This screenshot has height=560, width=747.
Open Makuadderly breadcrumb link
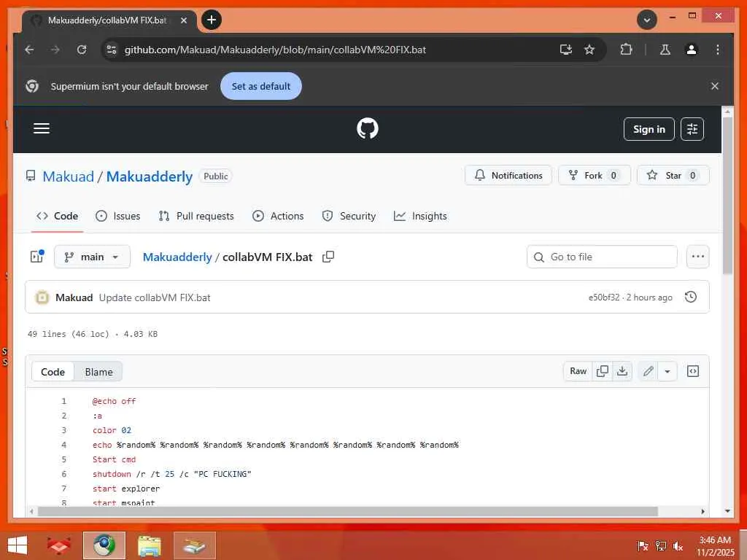click(x=177, y=257)
